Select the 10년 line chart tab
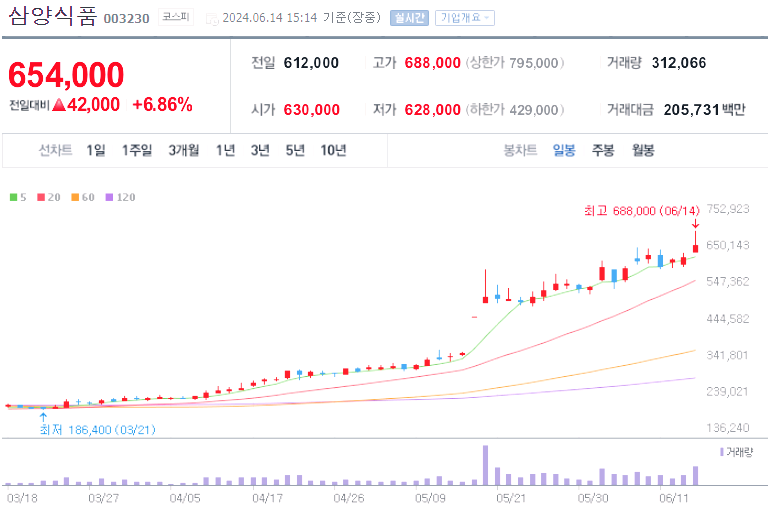 pos(334,150)
